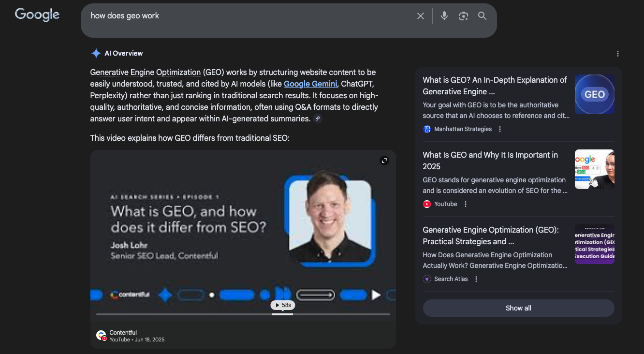Click the Show all button
644x354 pixels.
tap(518, 308)
